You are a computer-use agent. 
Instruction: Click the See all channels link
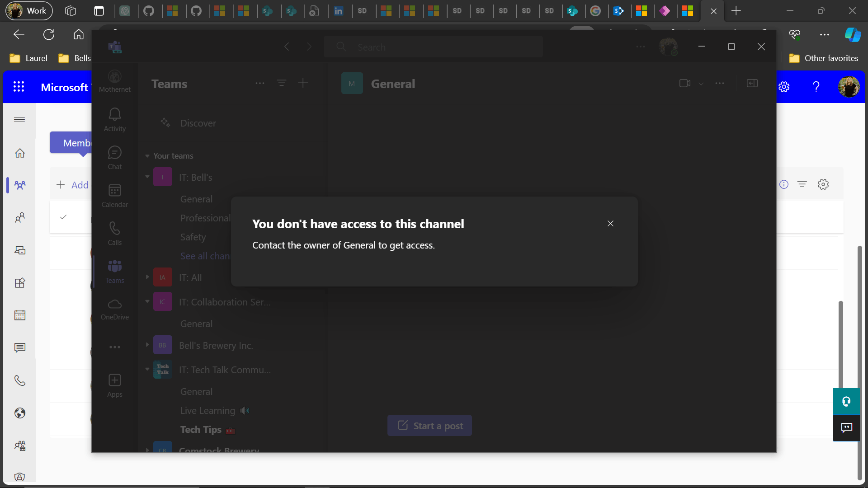tap(205, 256)
